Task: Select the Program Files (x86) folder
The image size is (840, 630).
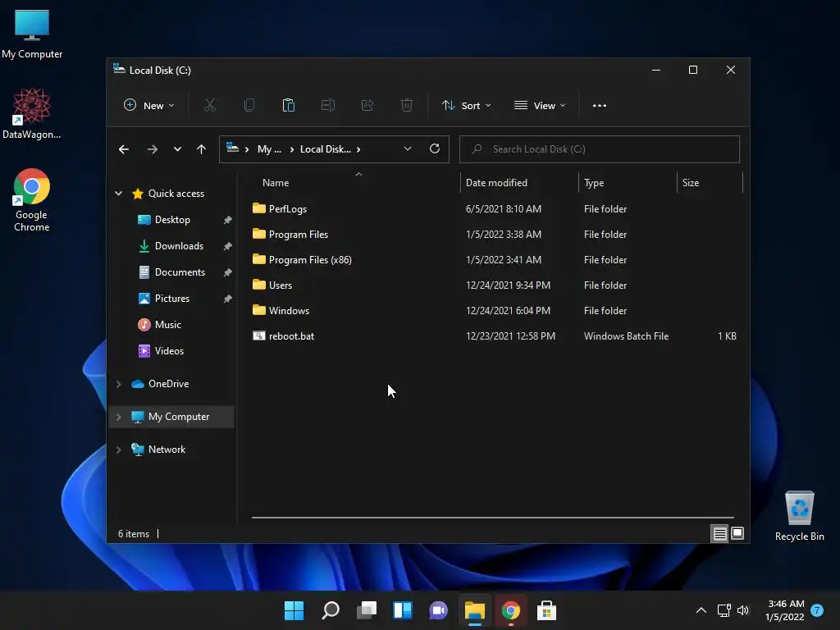Action: tap(493, 260)
